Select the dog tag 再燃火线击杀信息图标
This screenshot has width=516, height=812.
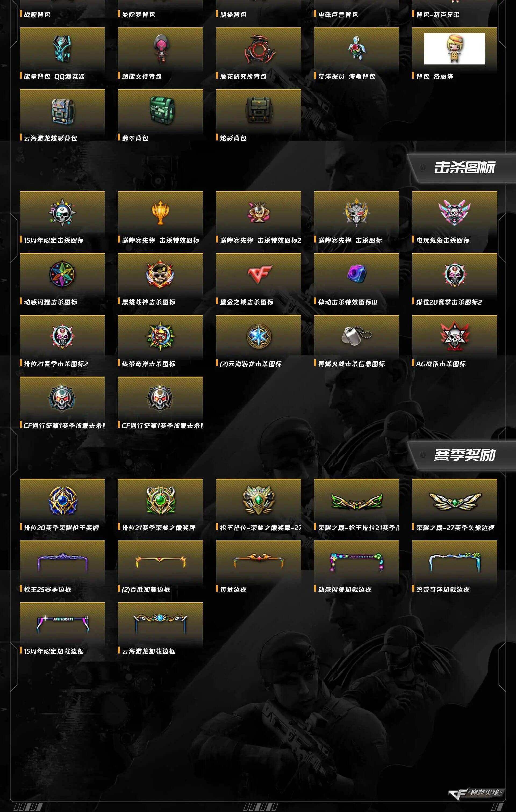356,335
